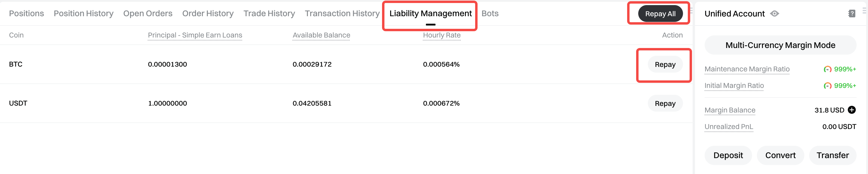Click the Hourly Rate column header

(x=442, y=35)
